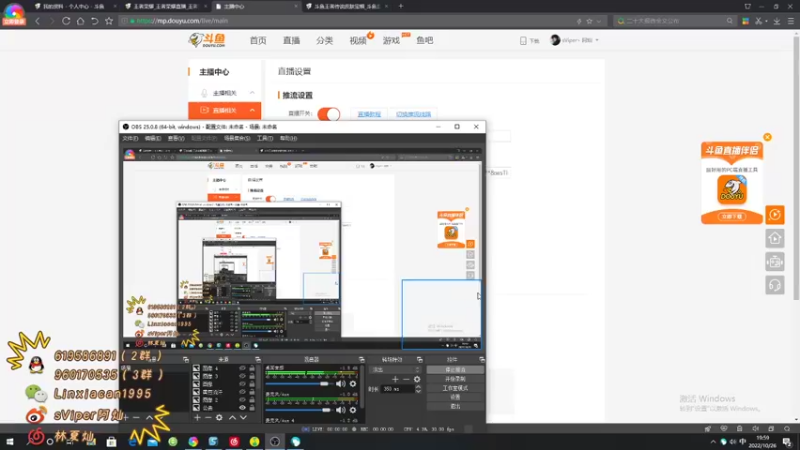Close the Douyu live companion popup

(767, 137)
